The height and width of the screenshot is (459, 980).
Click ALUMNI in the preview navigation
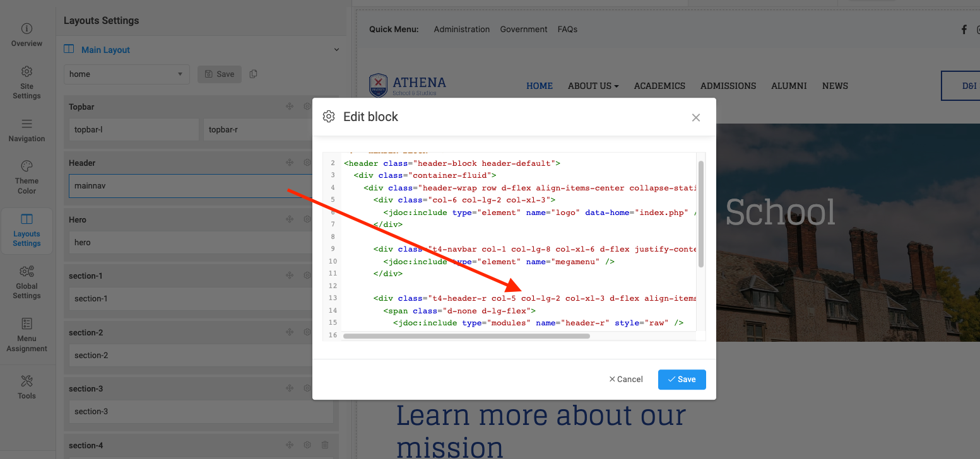point(789,86)
